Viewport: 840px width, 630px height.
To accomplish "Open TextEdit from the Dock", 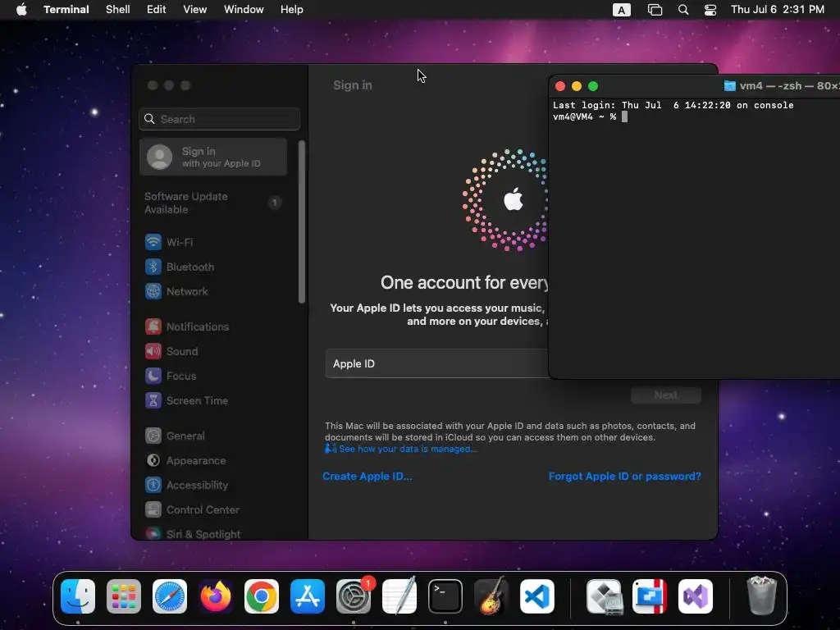I will [x=399, y=596].
